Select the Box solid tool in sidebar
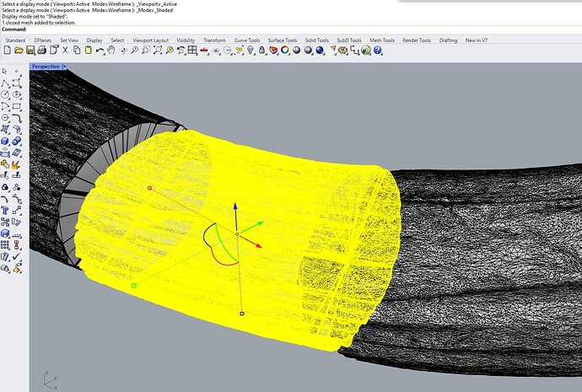 (x=5, y=142)
